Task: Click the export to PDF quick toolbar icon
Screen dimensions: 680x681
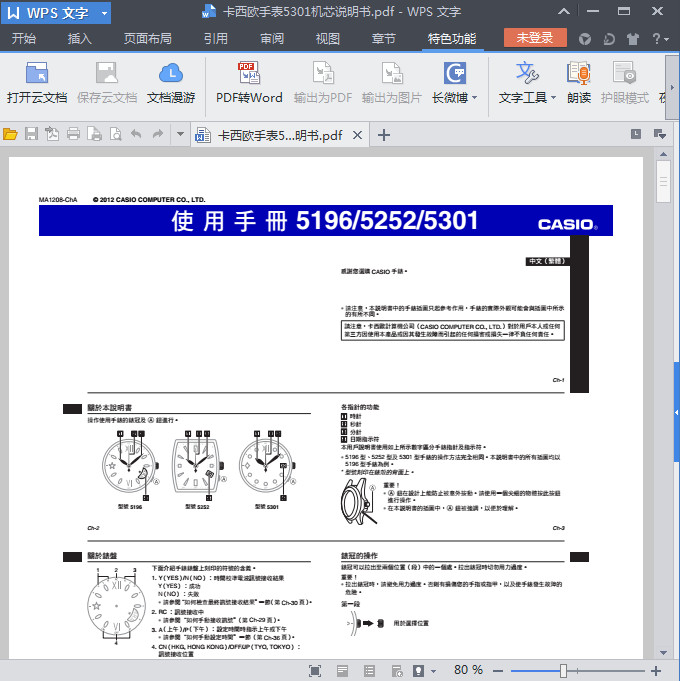Action: point(52,134)
